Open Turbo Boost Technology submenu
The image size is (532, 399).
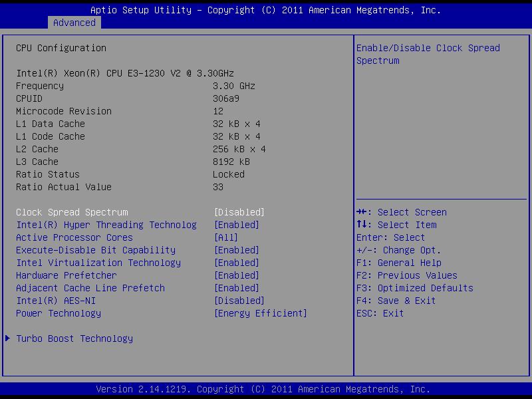click(x=74, y=338)
